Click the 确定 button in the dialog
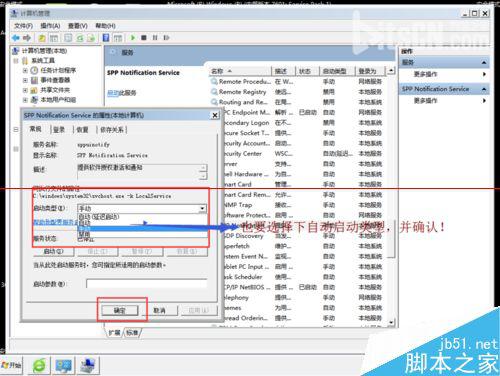This screenshot has width=500, height=376. click(120, 310)
